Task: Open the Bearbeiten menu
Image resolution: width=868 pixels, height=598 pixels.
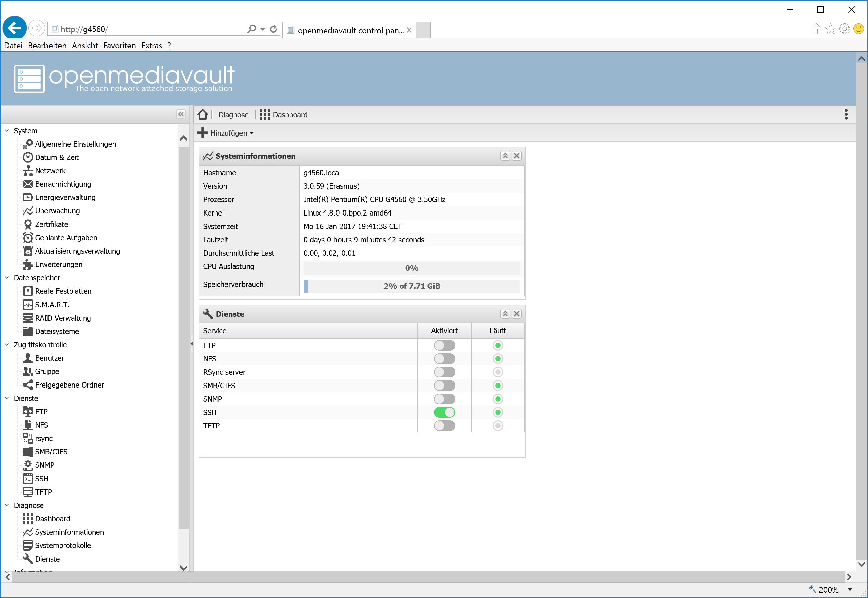Action: pos(47,46)
